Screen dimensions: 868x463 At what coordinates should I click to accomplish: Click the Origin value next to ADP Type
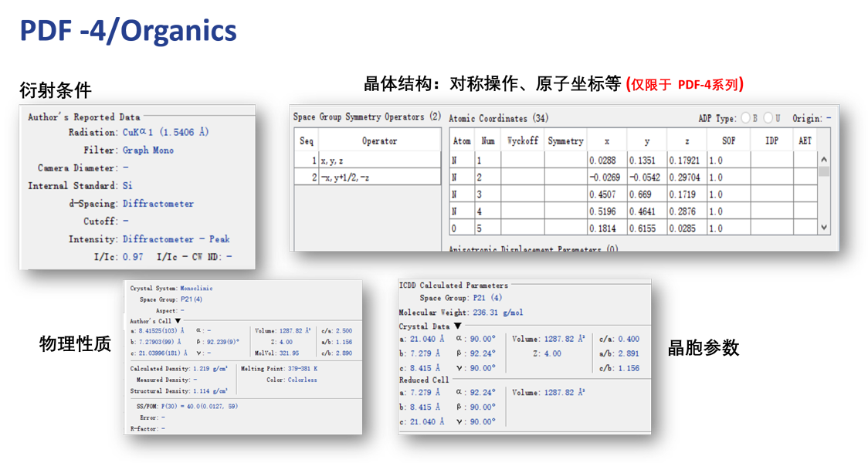(x=829, y=118)
